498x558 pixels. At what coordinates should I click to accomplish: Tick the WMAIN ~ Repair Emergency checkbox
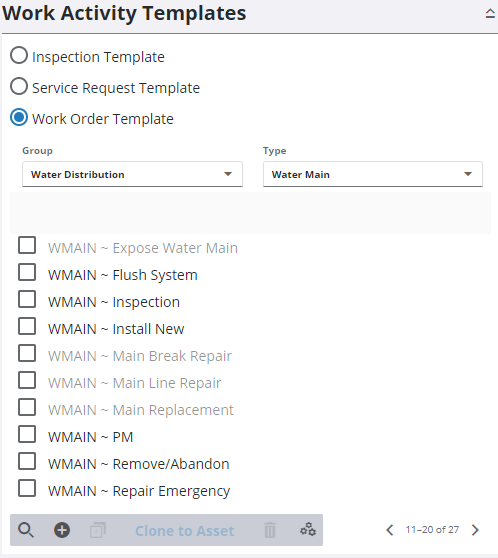[27, 488]
